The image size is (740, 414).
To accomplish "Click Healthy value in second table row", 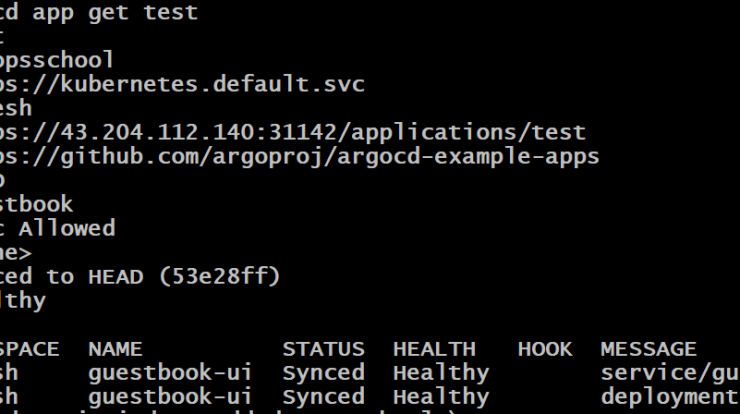I will click(441, 397).
